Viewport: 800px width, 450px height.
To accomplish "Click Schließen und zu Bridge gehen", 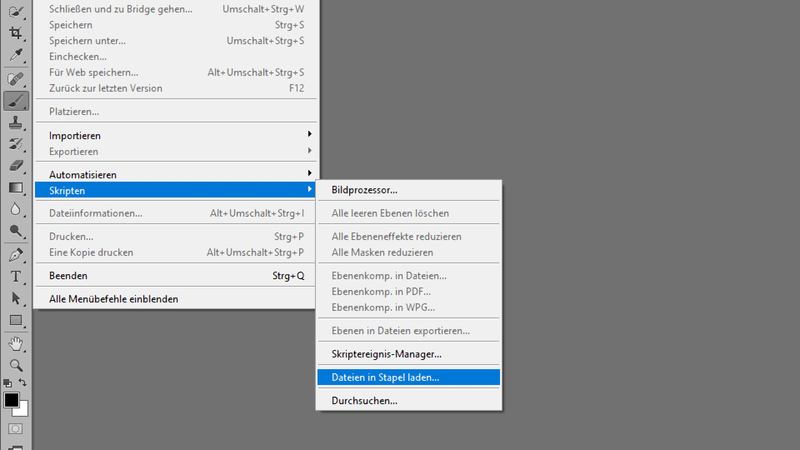I will (x=176, y=9).
